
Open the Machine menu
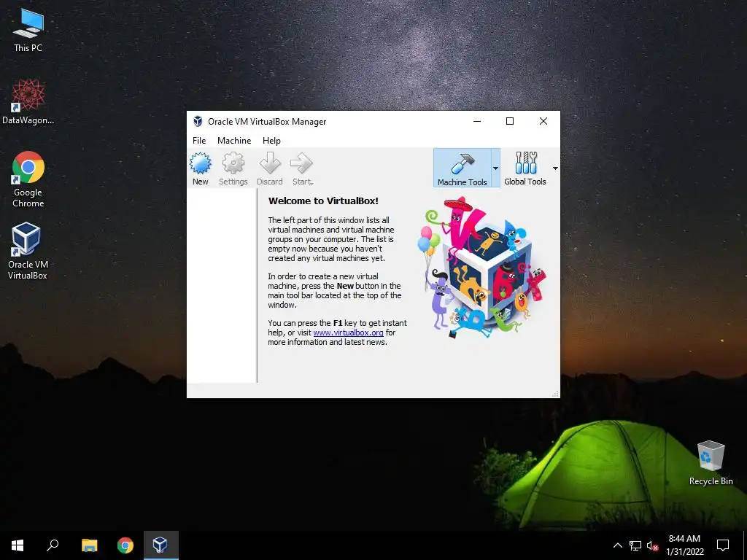234,141
